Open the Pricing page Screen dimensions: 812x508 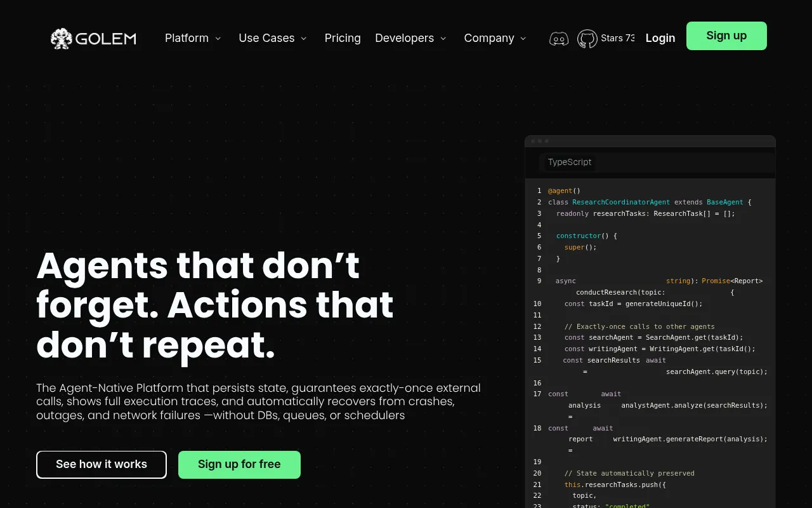(x=343, y=38)
